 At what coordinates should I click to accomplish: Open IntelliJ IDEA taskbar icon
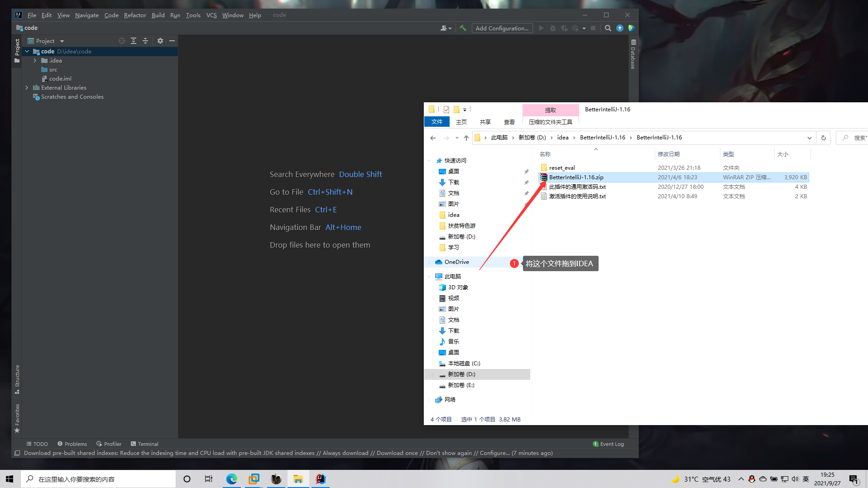321,479
